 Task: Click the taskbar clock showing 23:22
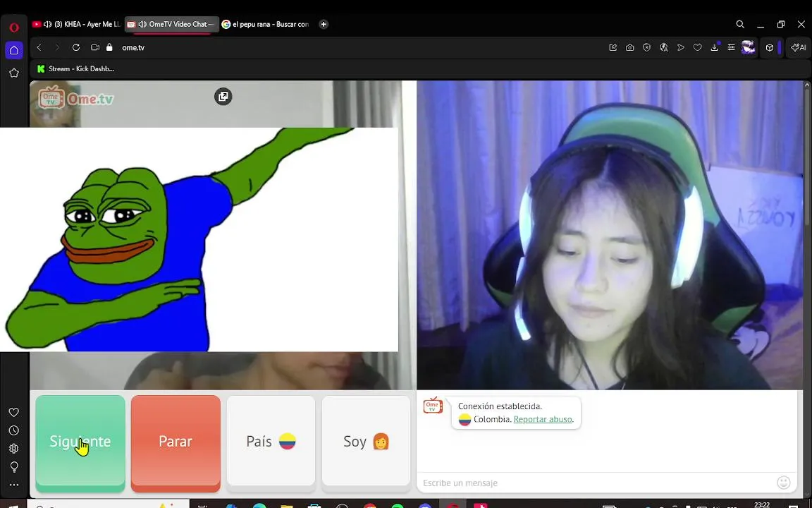(x=762, y=504)
